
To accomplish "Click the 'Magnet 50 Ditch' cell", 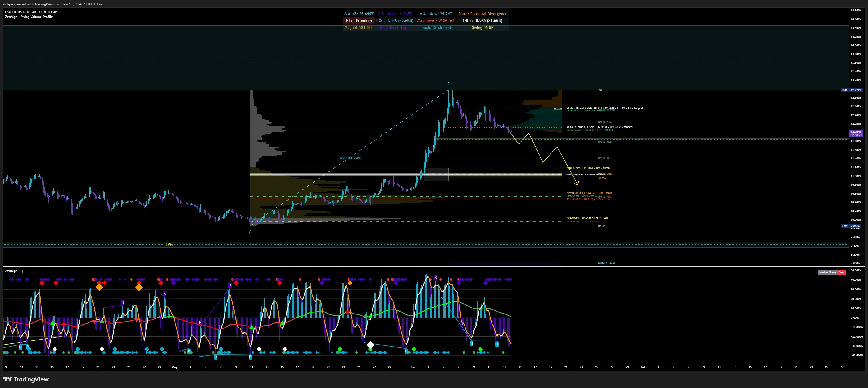I will point(358,28).
